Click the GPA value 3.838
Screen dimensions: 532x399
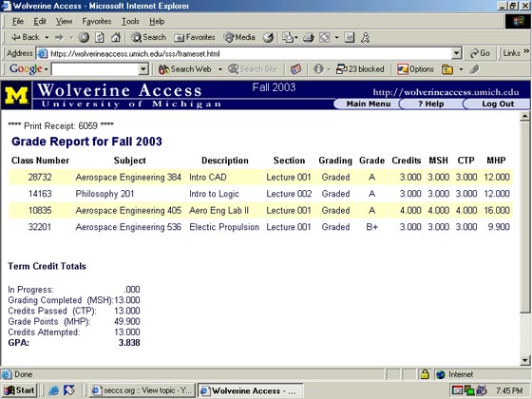pyautogui.click(x=129, y=343)
